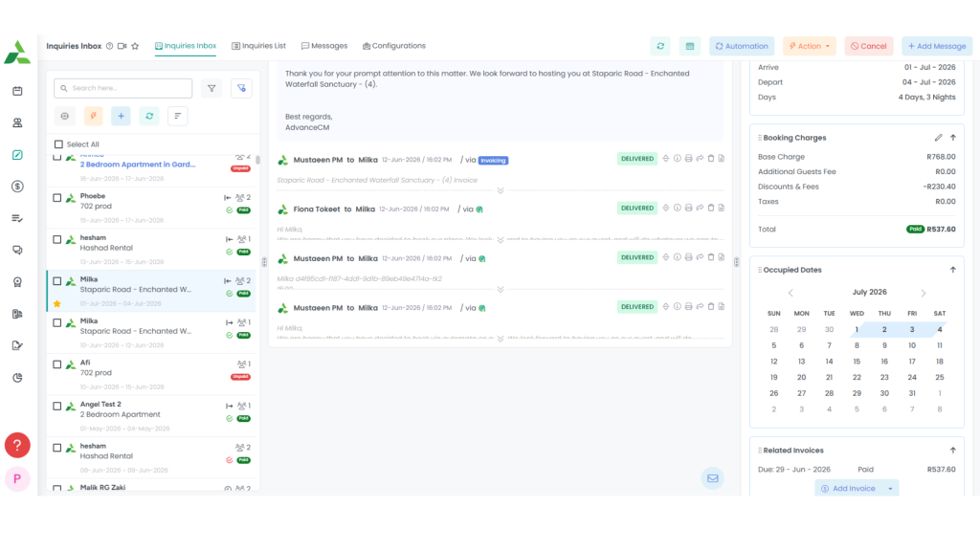Toggle the gold star on selected Milka inquiry
This screenshot has width=980, height=551.
pos(56,303)
